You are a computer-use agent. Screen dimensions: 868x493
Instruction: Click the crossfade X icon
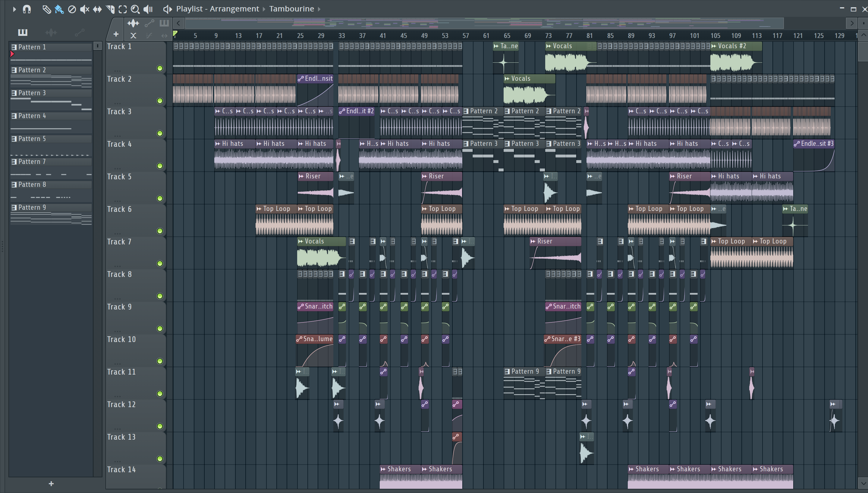pos(134,35)
